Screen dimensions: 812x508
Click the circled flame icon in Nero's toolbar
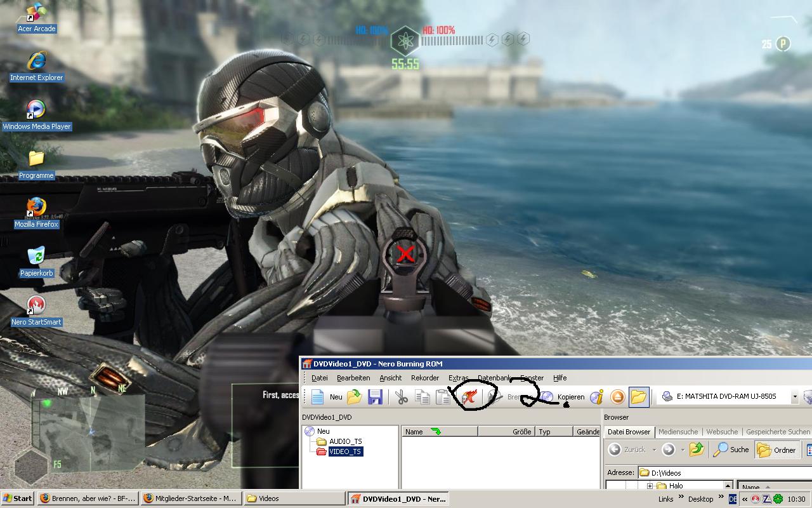click(469, 397)
